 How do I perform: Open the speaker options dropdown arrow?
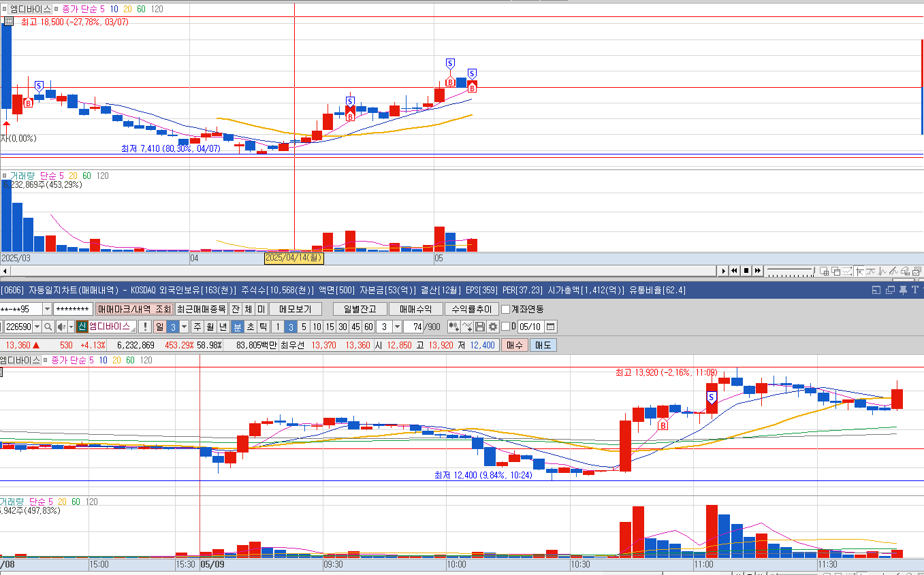click(71, 327)
